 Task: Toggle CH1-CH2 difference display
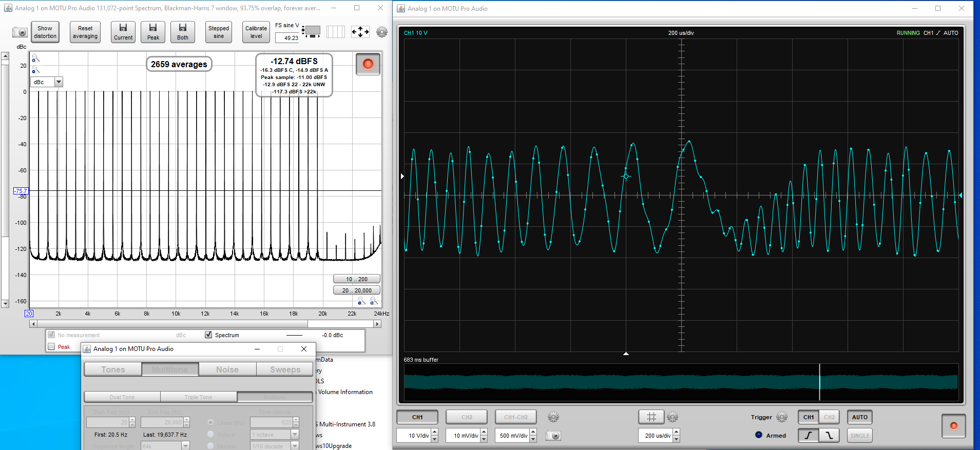516,417
